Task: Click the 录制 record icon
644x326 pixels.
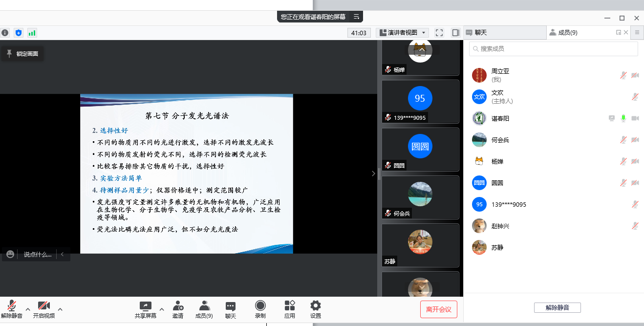Action: point(260,306)
